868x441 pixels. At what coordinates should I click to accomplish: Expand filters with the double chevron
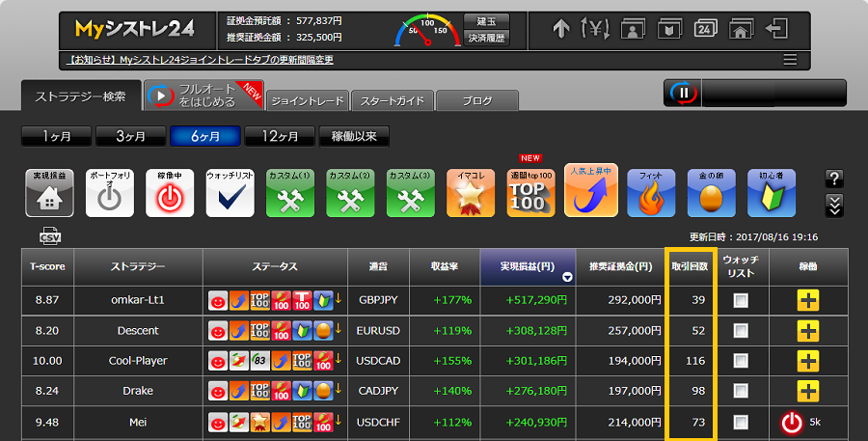coord(834,204)
